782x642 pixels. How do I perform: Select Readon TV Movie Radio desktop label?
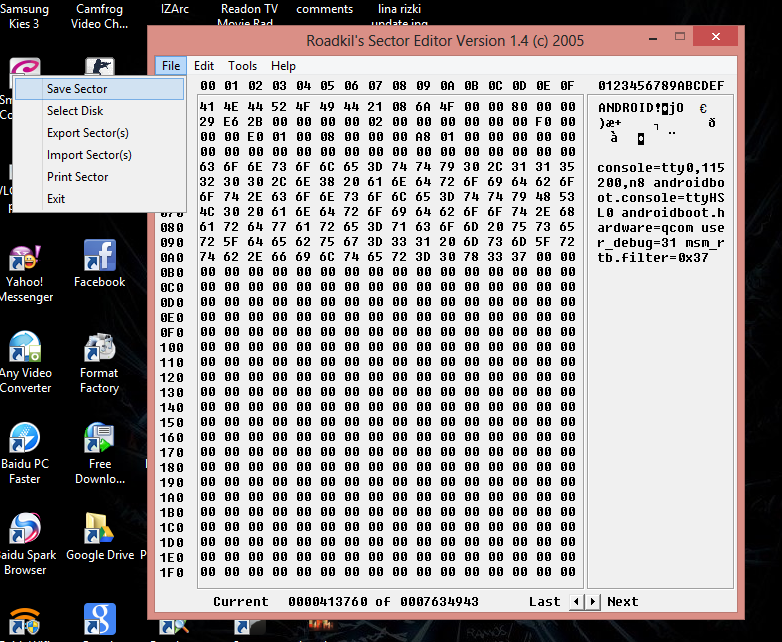click(249, 15)
